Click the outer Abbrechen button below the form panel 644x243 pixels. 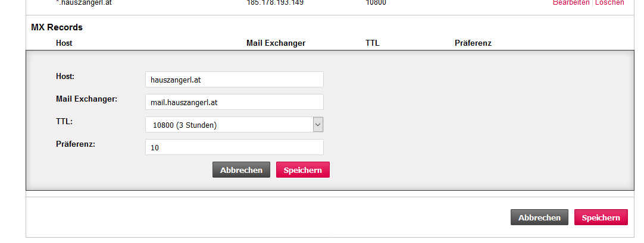click(x=539, y=217)
